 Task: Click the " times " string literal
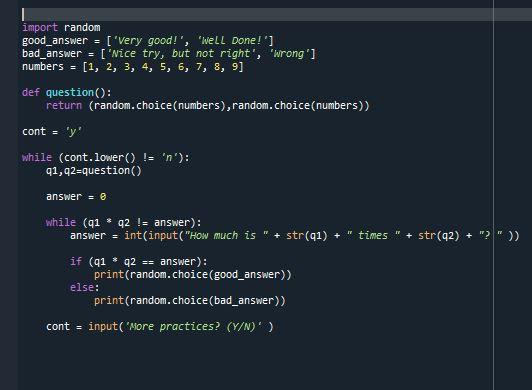click(373, 236)
